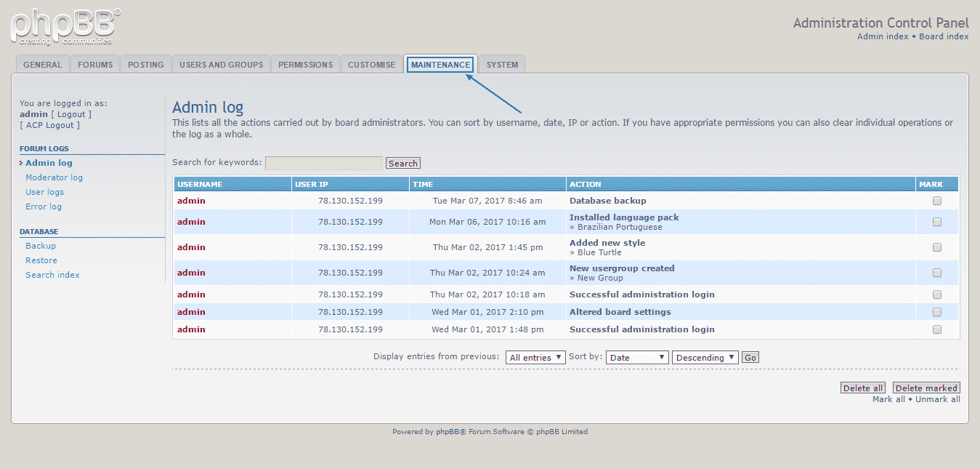Open the Sort by Date dropdown
The image size is (980, 469).
pyautogui.click(x=636, y=357)
